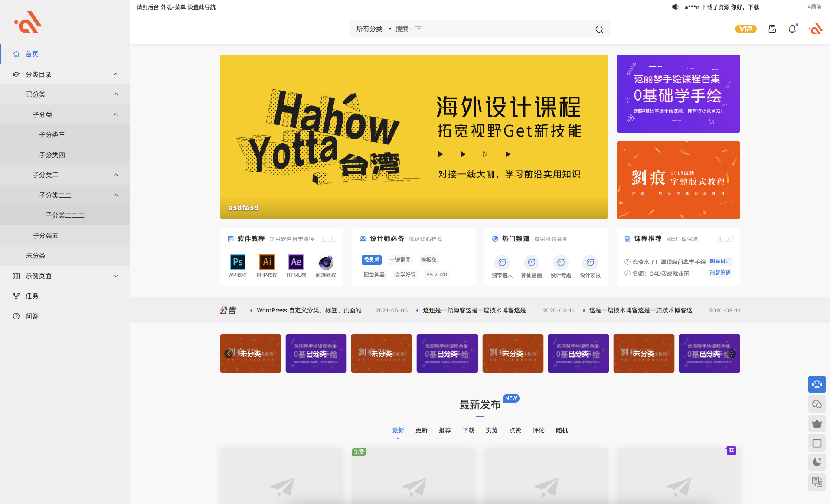This screenshot has height=504, width=830.
Task: Open the Illustrator PHP教程 icon
Action: click(x=267, y=262)
